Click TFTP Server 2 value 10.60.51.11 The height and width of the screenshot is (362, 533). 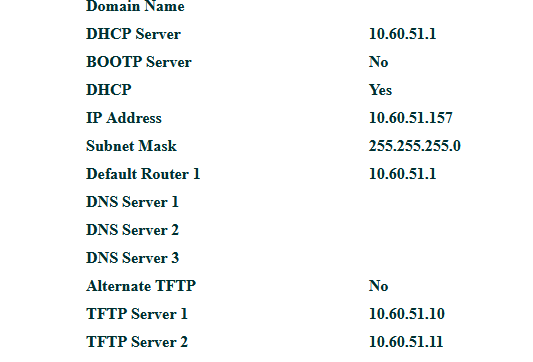point(406,342)
